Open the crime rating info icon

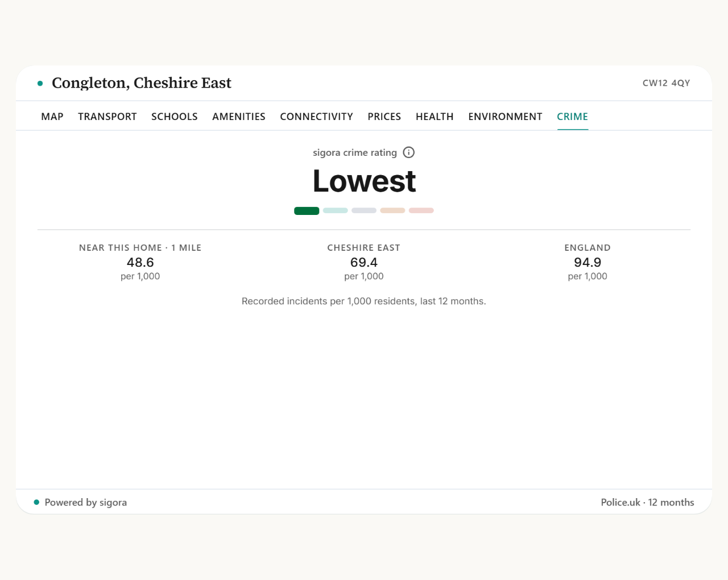pos(408,152)
